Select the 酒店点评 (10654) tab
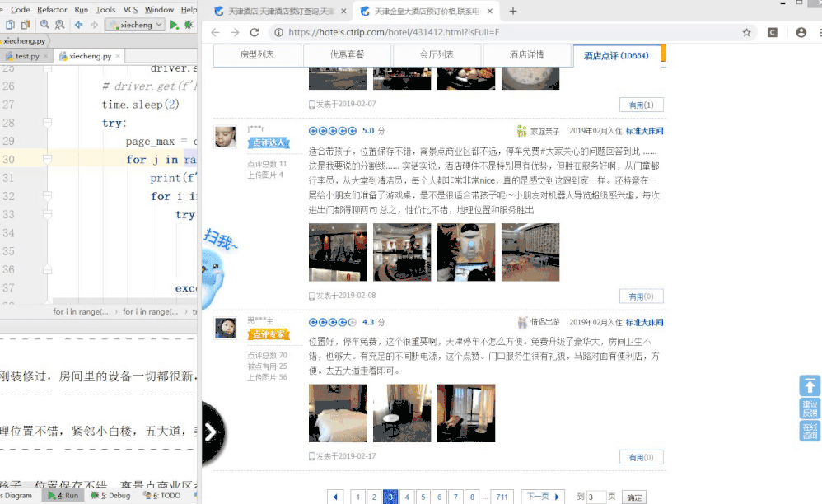This screenshot has width=822, height=504. [616, 55]
